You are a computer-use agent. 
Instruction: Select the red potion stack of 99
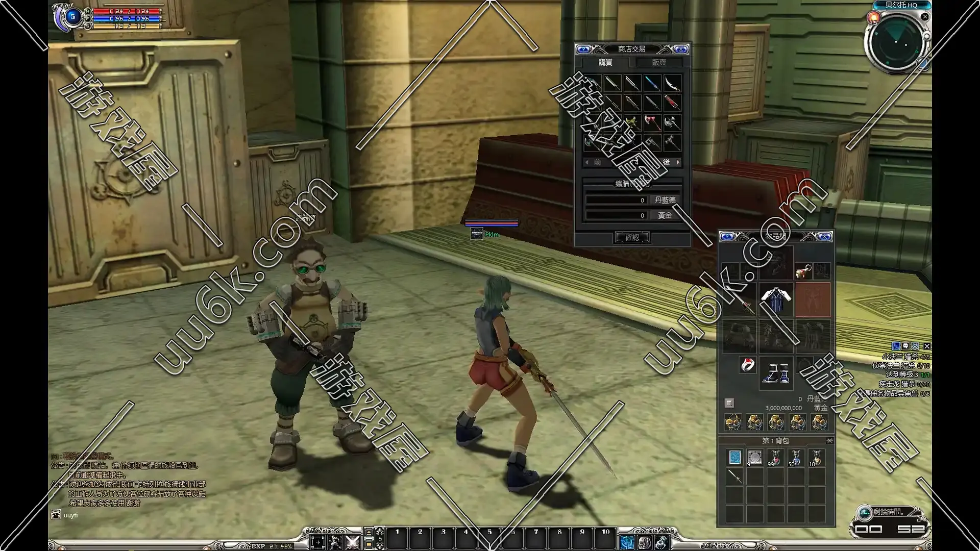coord(775,458)
